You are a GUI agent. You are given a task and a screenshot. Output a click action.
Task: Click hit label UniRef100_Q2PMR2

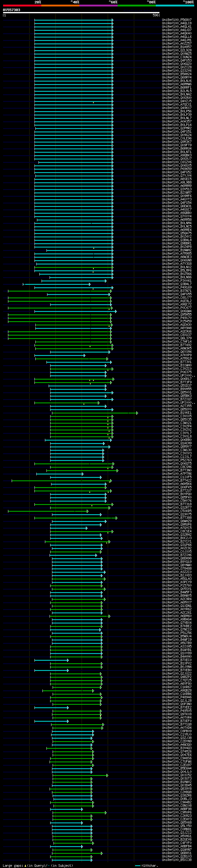[177, 128]
